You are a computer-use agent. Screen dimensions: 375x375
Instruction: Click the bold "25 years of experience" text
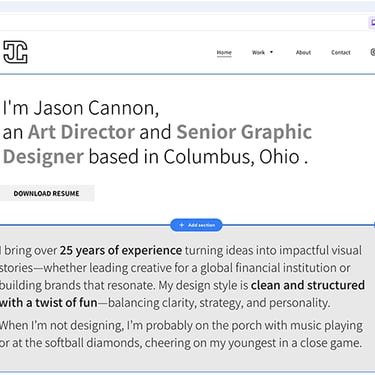(x=121, y=250)
